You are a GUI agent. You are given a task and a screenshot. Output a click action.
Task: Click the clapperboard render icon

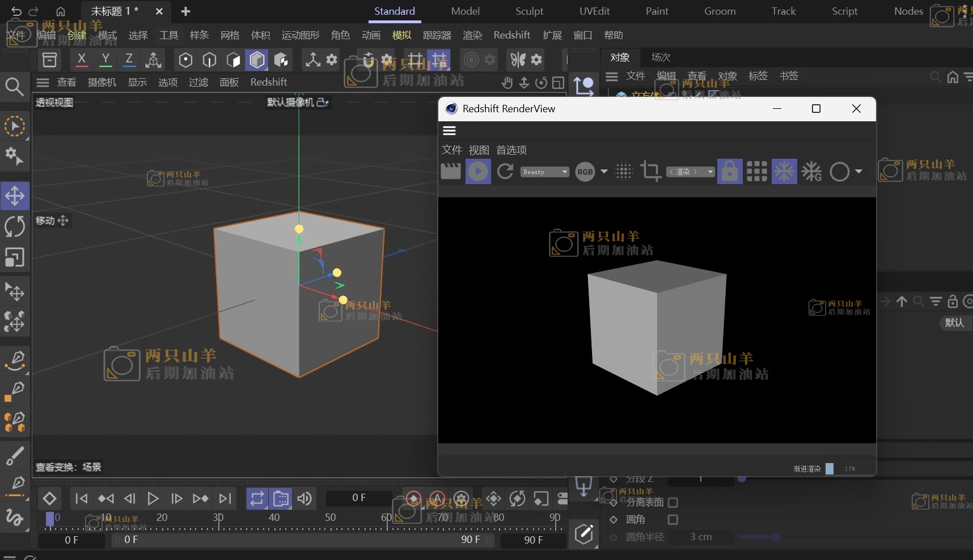pos(451,171)
